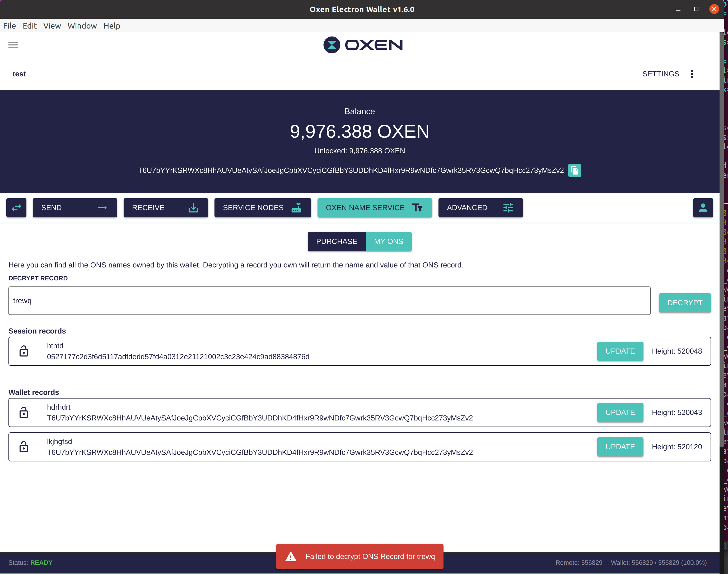Go to the Service Nodes tab
728x574 pixels.
(x=262, y=208)
